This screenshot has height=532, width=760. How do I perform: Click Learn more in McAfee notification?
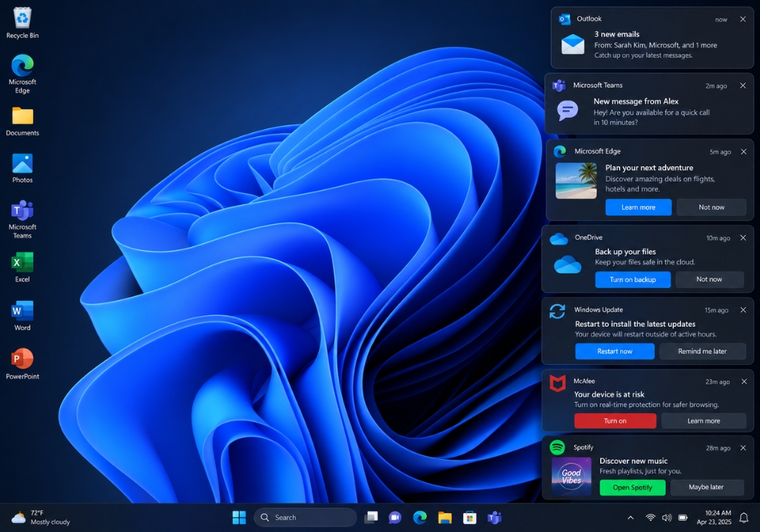(703, 420)
